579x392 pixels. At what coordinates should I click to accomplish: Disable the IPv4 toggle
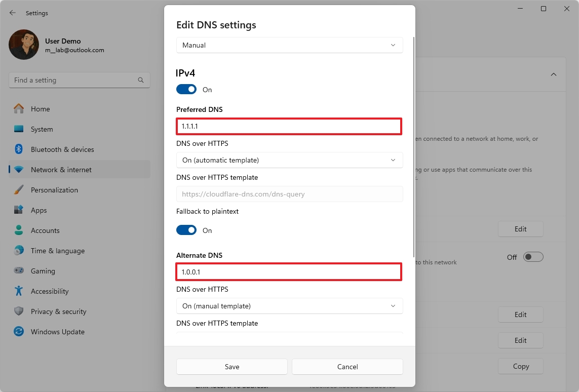pyautogui.click(x=186, y=89)
